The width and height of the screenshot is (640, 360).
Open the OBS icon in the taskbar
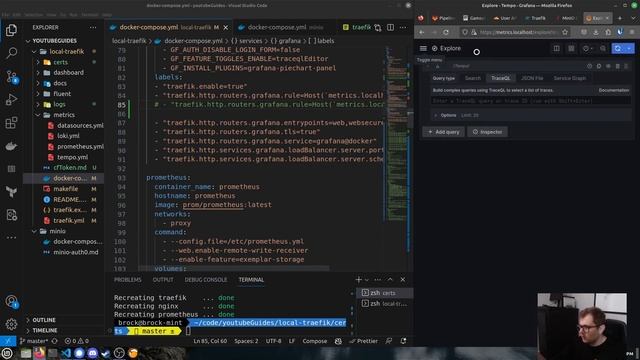[119, 353]
